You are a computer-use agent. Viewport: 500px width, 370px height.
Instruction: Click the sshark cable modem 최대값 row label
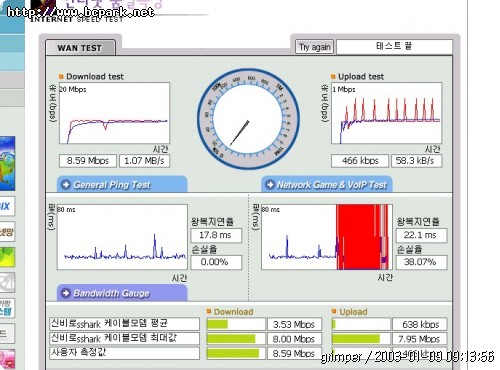tap(124, 338)
